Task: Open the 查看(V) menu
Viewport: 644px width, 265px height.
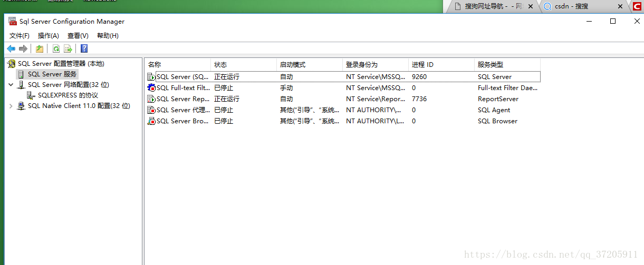Action: (78, 36)
